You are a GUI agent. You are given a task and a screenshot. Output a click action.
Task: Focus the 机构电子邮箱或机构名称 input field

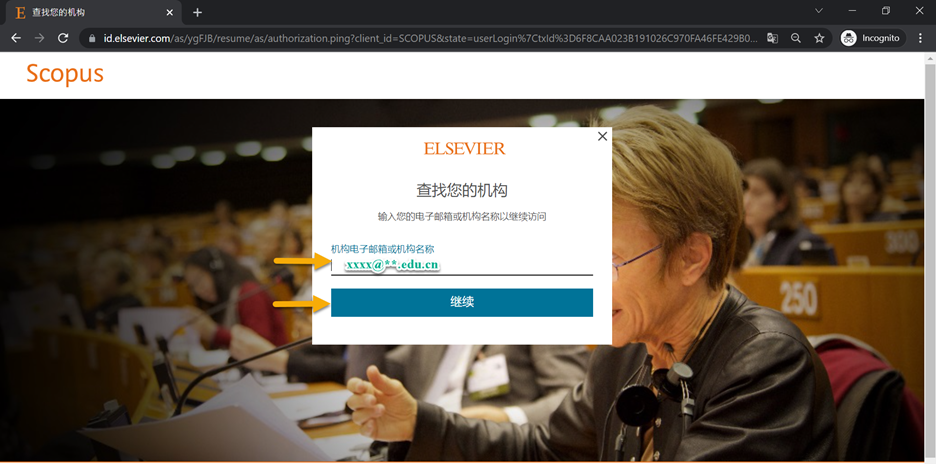462,265
